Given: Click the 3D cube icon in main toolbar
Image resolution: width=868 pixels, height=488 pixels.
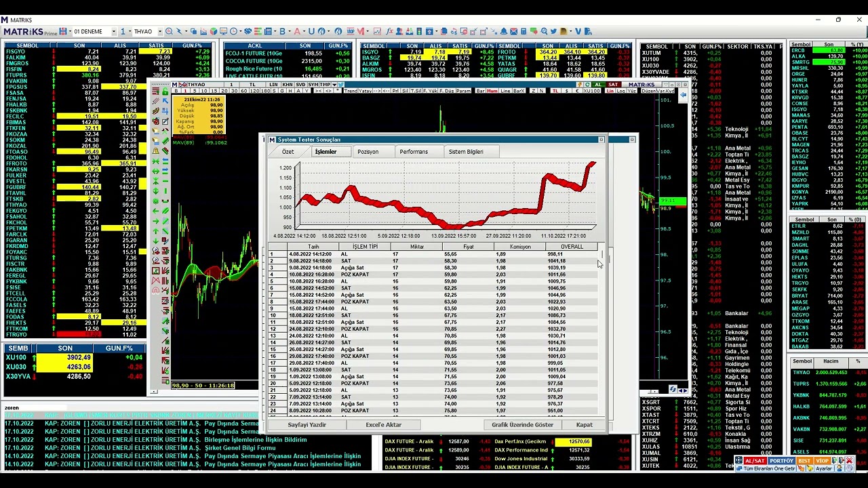Looking at the screenshot, I should point(213,31).
